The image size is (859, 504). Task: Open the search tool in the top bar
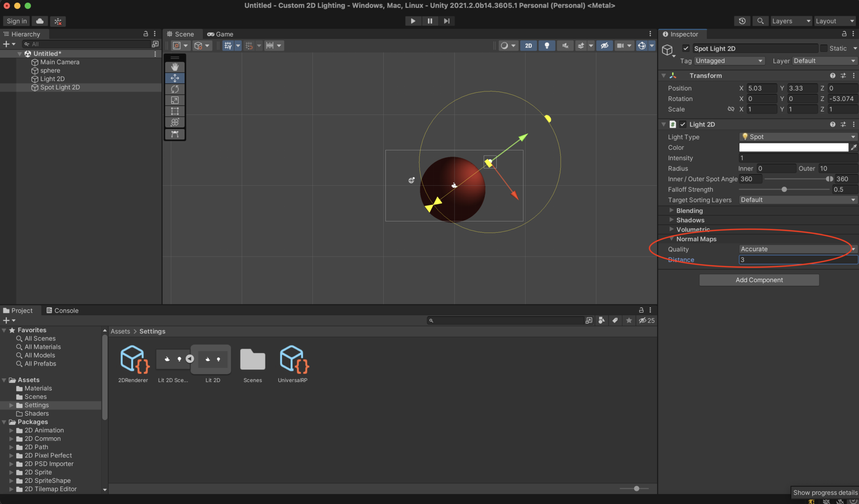[x=760, y=21]
